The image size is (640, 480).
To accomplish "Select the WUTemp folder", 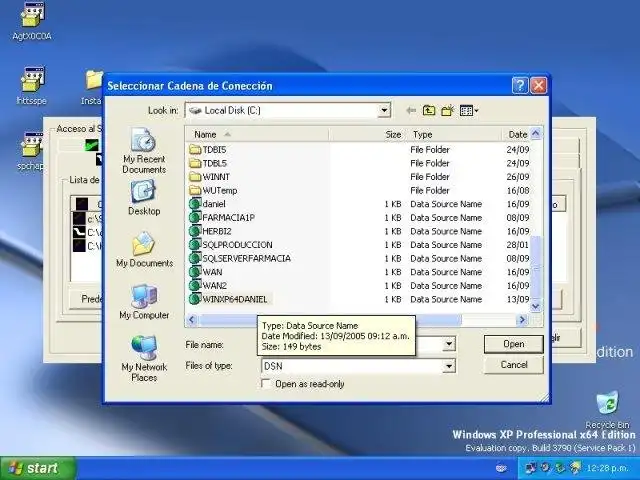I will [x=213, y=190].
